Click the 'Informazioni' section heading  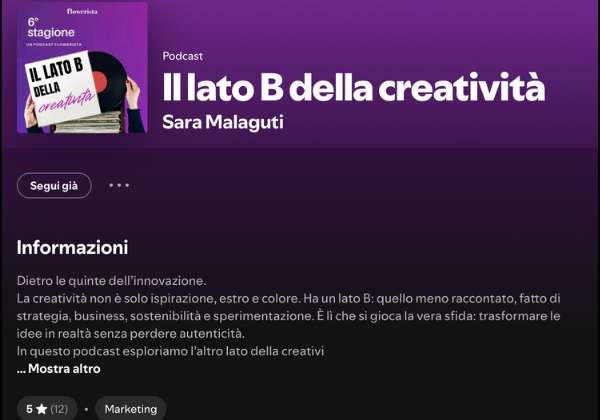click(72, 247)
